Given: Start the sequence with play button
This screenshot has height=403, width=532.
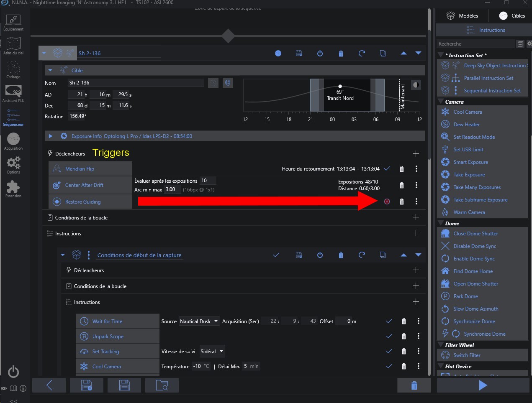Looking at the screenshot, I should [x=483, y=385].
